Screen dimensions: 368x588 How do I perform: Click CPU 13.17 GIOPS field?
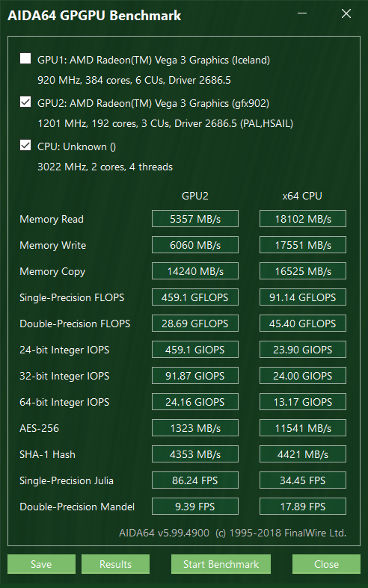tap(303, 402)
